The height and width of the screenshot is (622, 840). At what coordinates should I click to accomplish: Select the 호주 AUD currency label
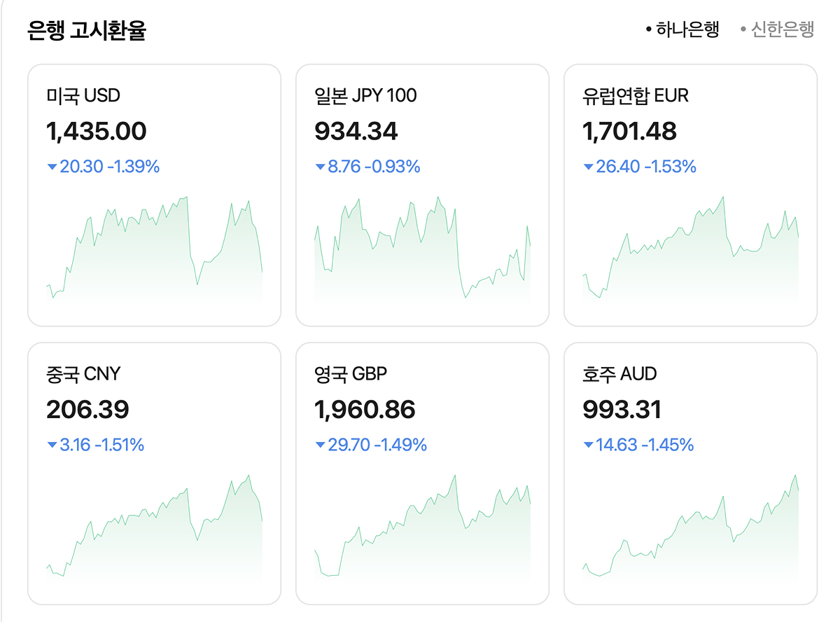619,374
